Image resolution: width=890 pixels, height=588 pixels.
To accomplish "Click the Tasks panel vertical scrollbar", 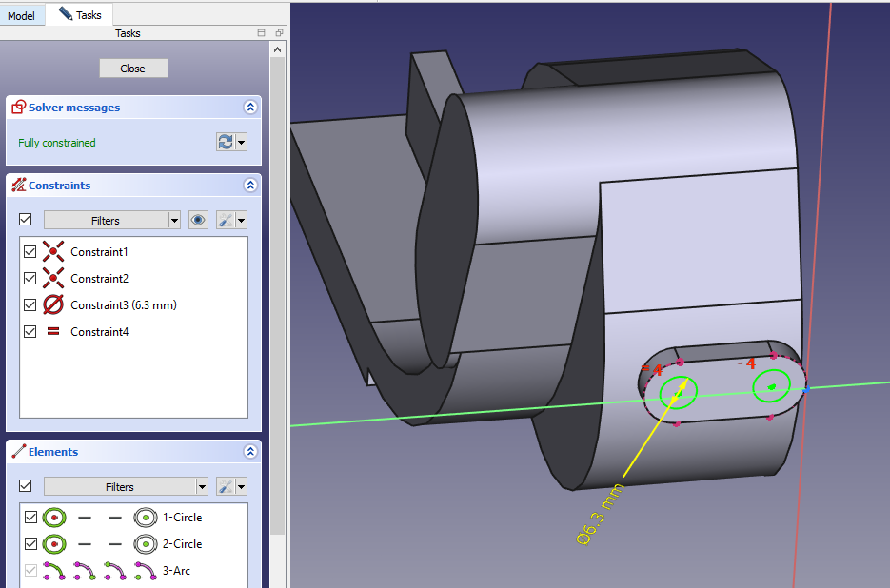I will click(277, 285).
